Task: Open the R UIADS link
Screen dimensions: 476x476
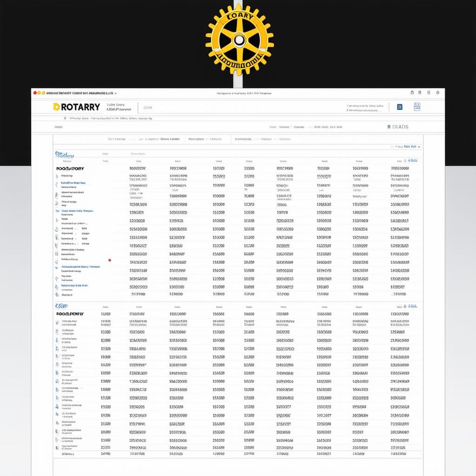Action: click(x=397, y=126)
